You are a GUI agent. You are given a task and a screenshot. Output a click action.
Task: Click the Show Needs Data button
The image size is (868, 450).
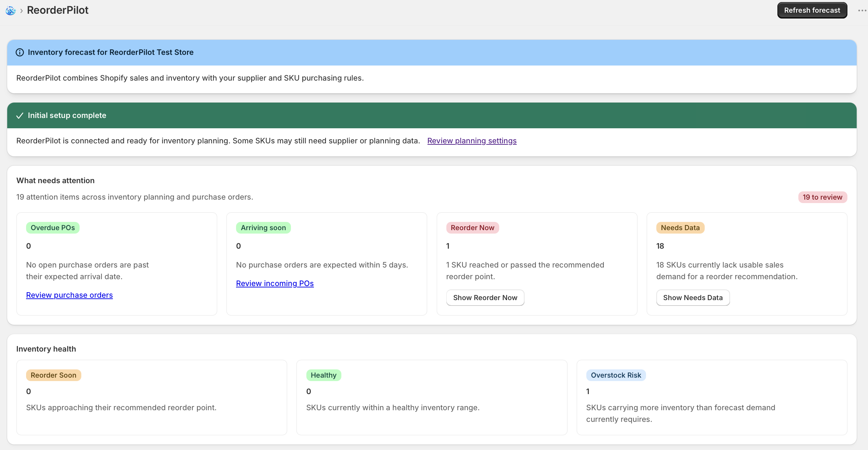pyautogui.click(x=693, y=298)
